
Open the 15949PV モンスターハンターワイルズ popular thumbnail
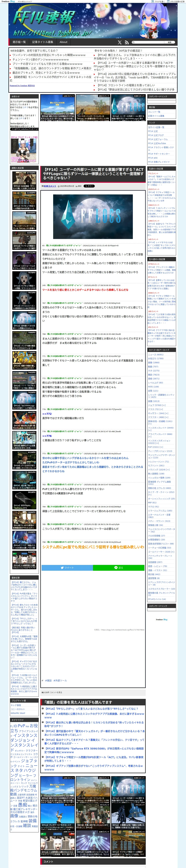[24, 221]
